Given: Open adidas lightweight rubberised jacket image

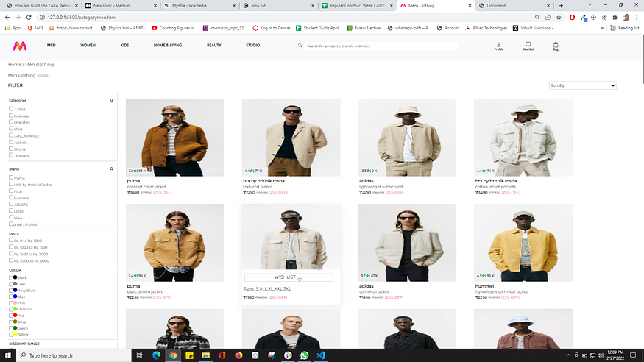Looking at the screenshot, I should click(x=407, y=137).
